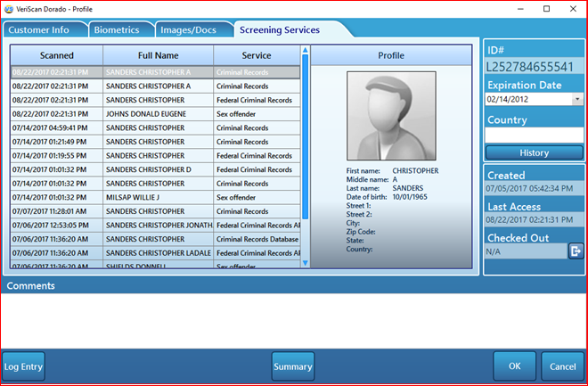Click the date of birth 10/01/1965
Viewport: 588px width, 386px height.
point(410,197)
